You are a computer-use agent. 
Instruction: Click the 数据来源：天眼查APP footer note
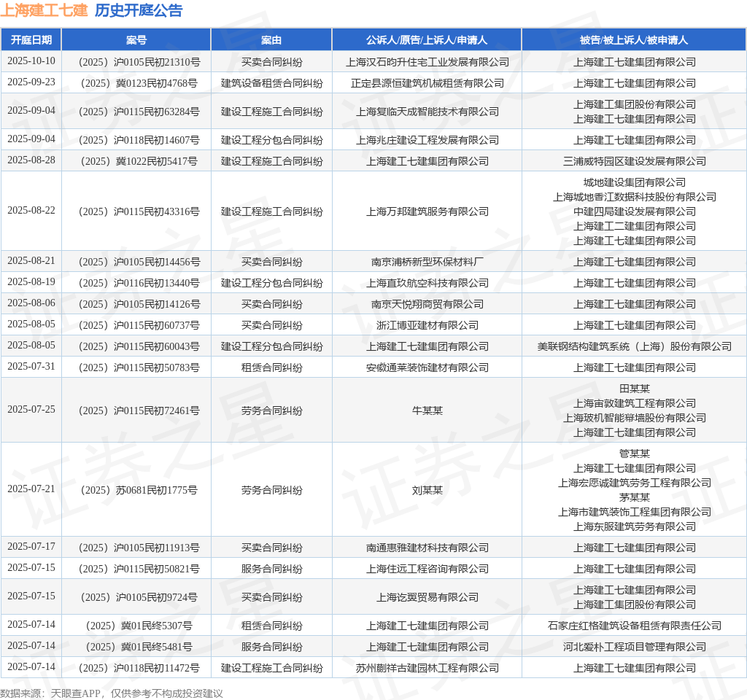112,693
